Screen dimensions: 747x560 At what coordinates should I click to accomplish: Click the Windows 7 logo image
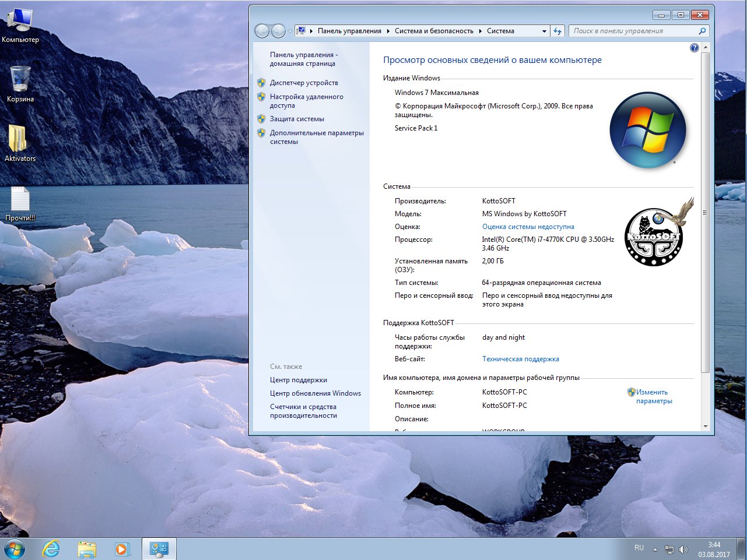pos(648,130)
